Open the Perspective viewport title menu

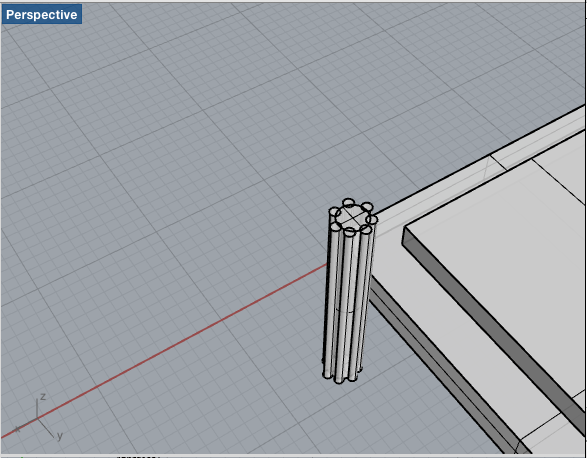pyautogui.click(x=42, y=15)
